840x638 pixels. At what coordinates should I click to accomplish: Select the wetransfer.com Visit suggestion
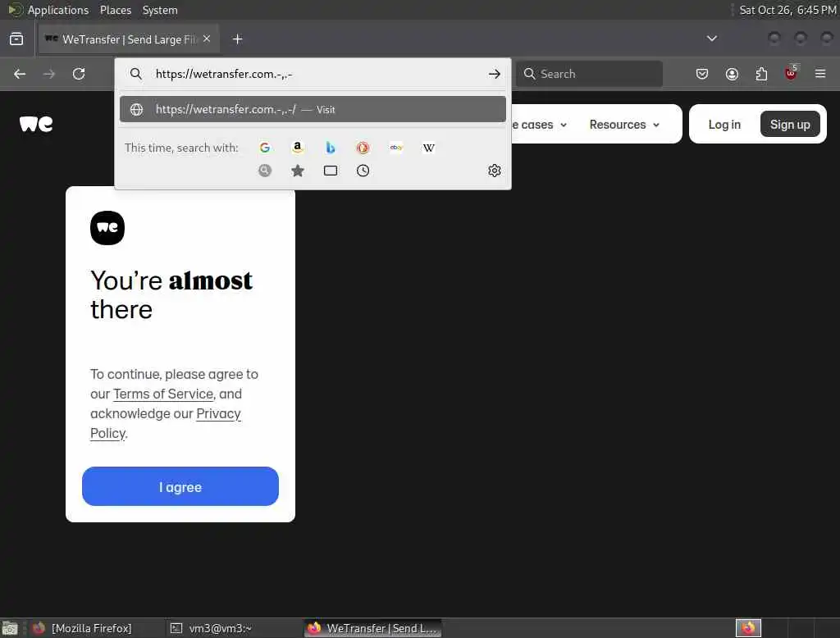(313, 109)
